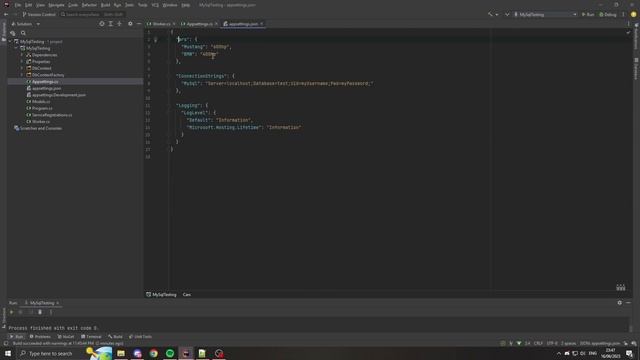Viewport: 640px width, 360px height.
Task: Open the Terminal tool window
Action: [91, 337]
